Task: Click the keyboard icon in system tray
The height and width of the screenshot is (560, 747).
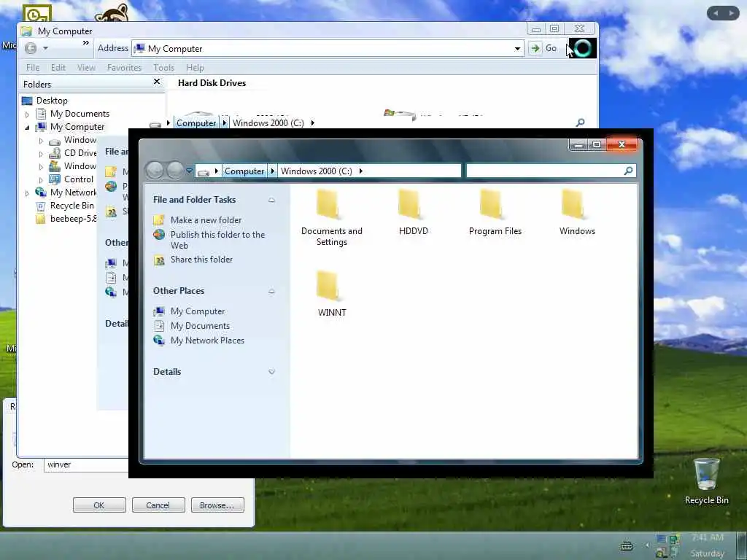Action: (627, 545)
